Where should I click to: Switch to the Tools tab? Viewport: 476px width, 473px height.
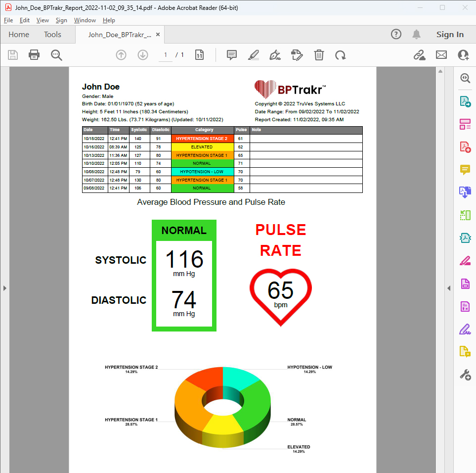click(52, 34)
